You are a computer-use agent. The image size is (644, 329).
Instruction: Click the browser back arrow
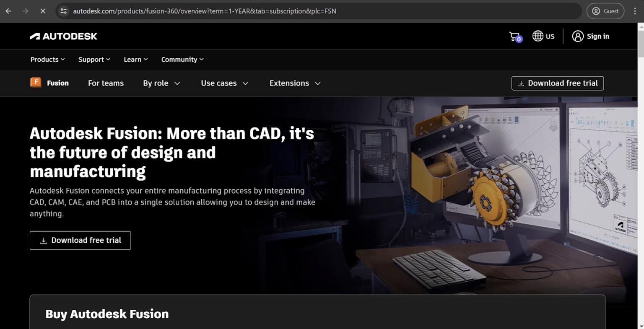click(x=8, y=11)
